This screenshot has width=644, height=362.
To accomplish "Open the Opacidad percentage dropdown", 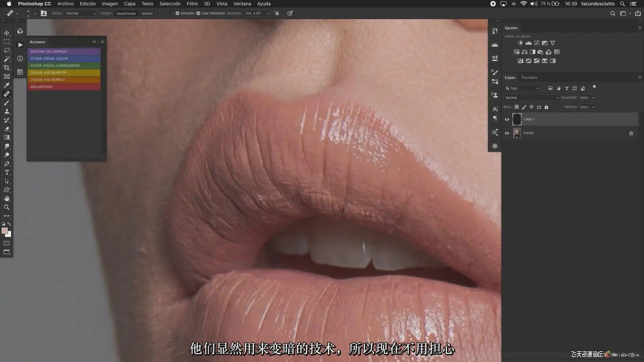I will tap(593, 98).
